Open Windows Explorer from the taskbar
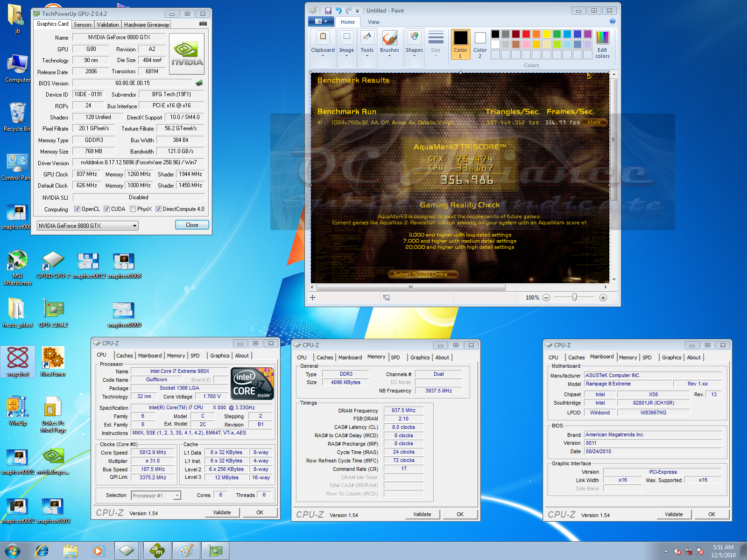Image resolution: width=747 pixels, height=560 pixels. [70, 551]
